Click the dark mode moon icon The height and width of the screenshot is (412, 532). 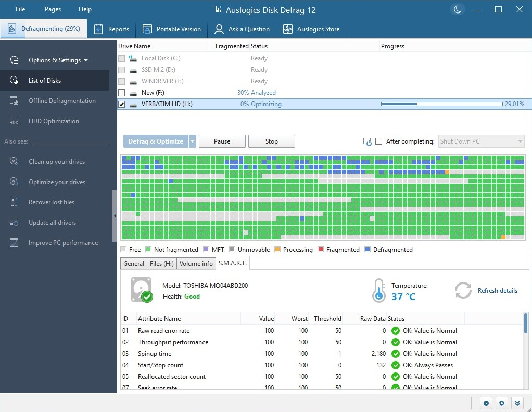tap(457, 9)
